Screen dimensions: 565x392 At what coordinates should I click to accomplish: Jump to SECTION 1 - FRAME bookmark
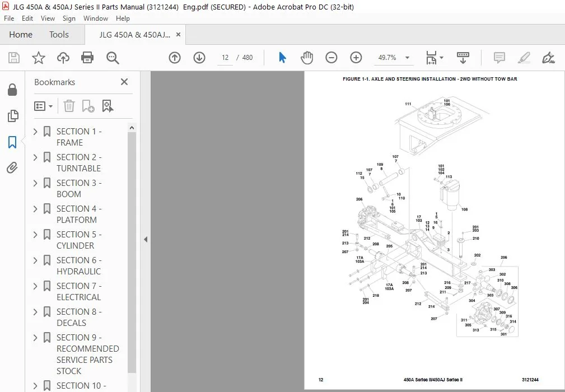pyautogui.click(x=79, y=137)
